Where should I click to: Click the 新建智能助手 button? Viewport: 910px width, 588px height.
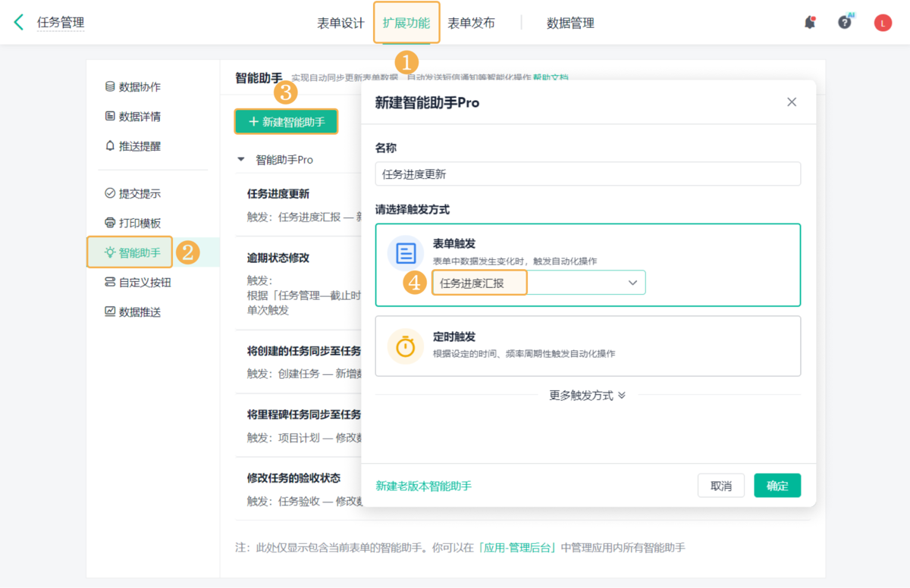click(286, 122)
